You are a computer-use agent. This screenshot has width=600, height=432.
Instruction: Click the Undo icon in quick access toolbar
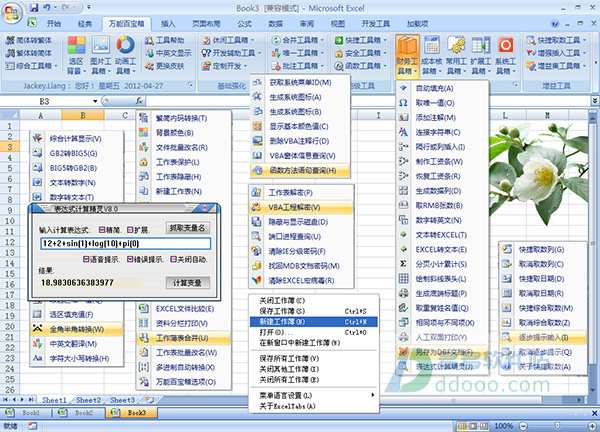[47, 7]
